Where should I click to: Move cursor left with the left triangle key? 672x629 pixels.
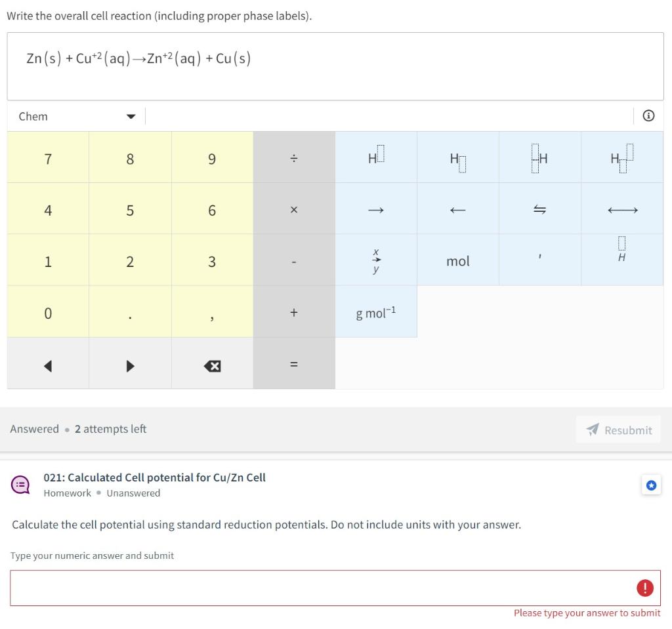point(47,365)
